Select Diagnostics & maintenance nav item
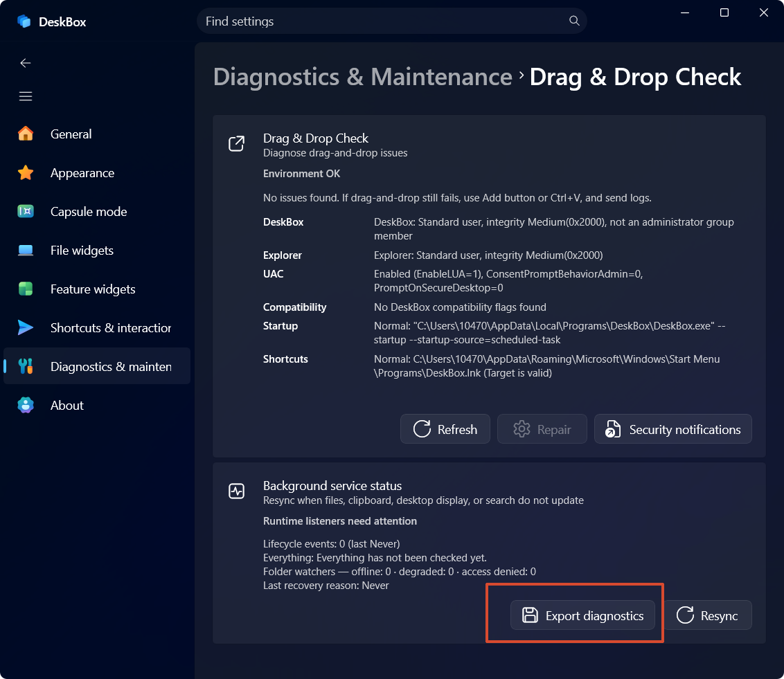Viewport: 784px width, 679px height. click(96, 366)
